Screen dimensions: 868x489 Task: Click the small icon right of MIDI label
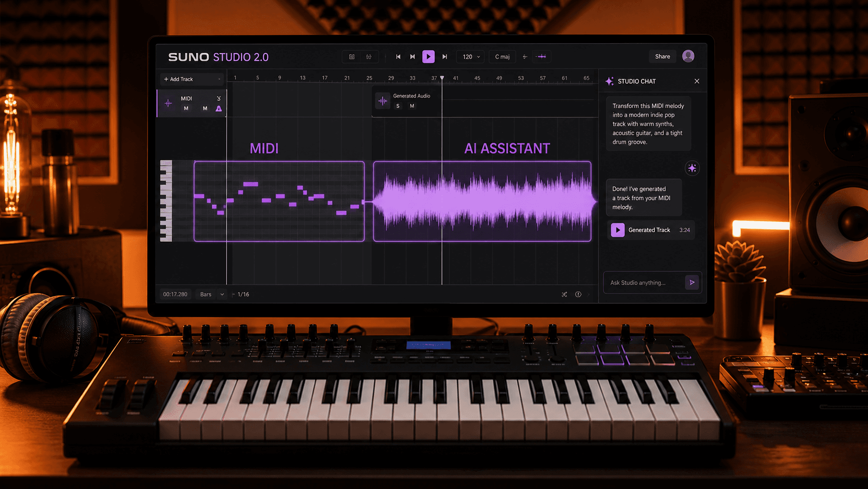click(219, 98)
